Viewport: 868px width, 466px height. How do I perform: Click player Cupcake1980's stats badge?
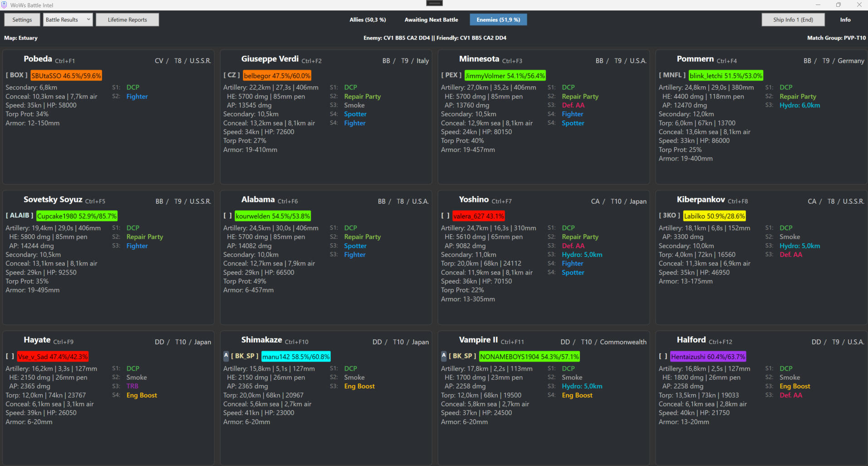click(77, 216)
